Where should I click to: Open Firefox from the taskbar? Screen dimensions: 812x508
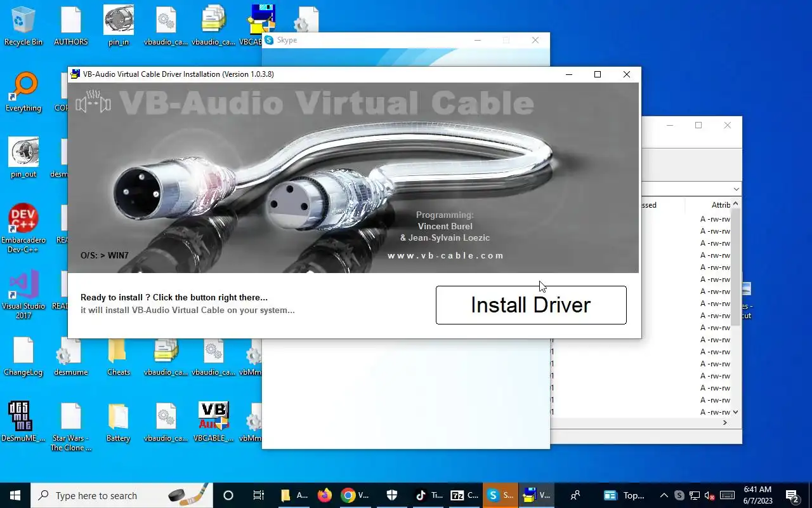point(325,495)
